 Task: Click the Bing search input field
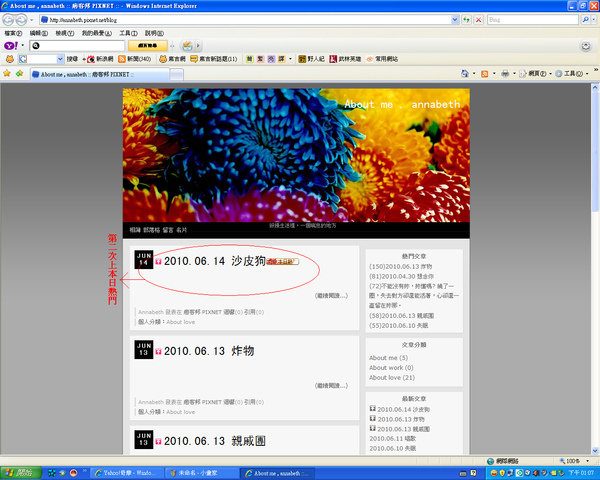[x=533, y=20]
